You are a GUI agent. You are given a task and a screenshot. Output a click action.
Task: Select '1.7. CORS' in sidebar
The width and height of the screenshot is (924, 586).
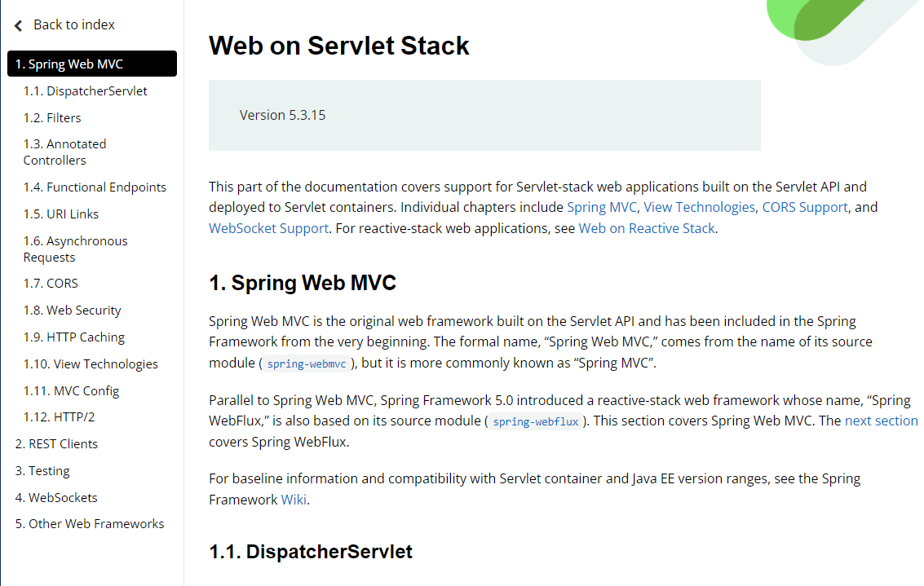[x=50, y=284]
